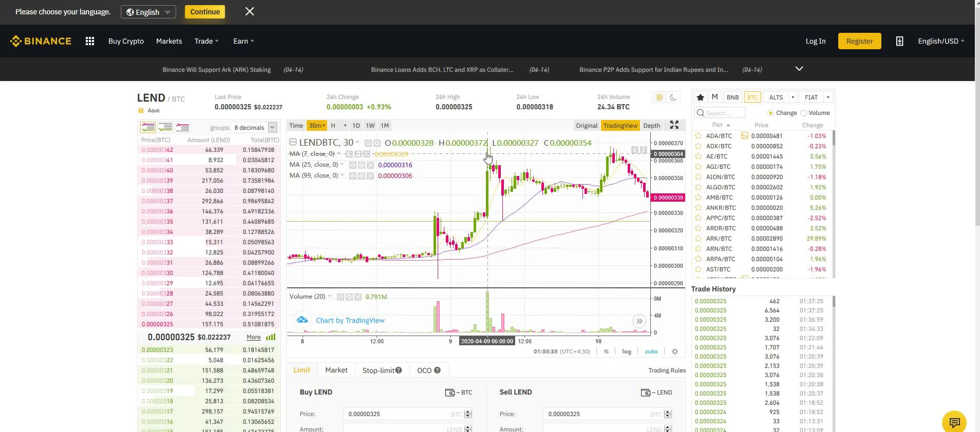Switch to the Stop-limit order tab
The height and width of the screenshot is (432, 980).
coord(382,370)
